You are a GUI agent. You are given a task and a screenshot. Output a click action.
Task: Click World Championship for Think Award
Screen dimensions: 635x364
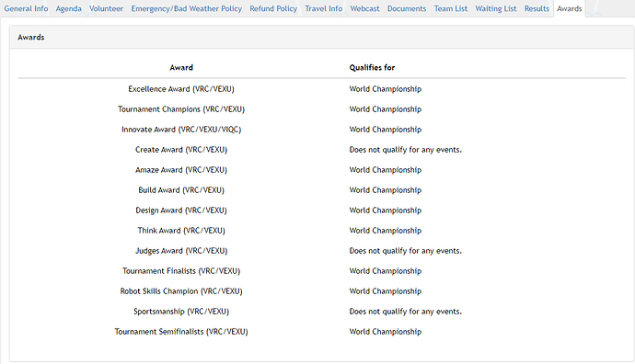coord(386,231)
